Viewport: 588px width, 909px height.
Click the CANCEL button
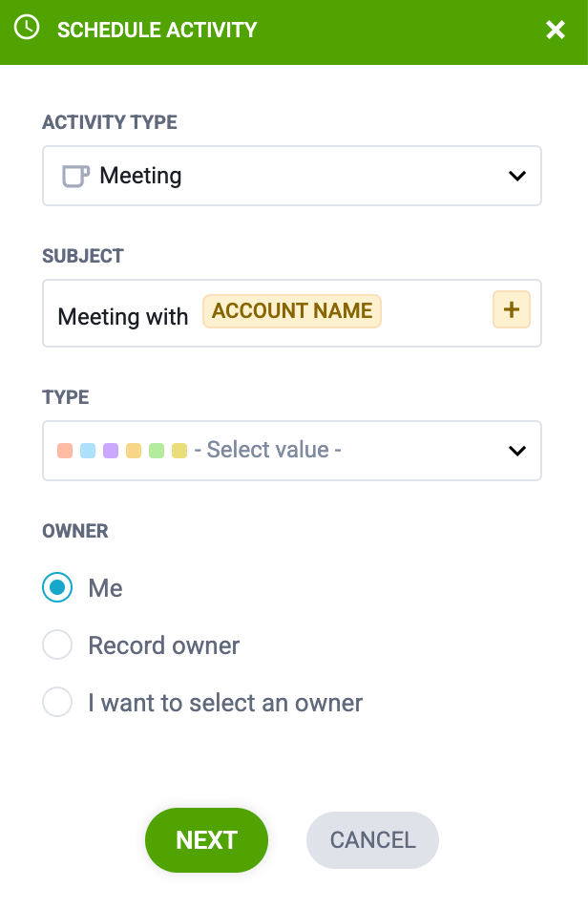tap(372, 840)
